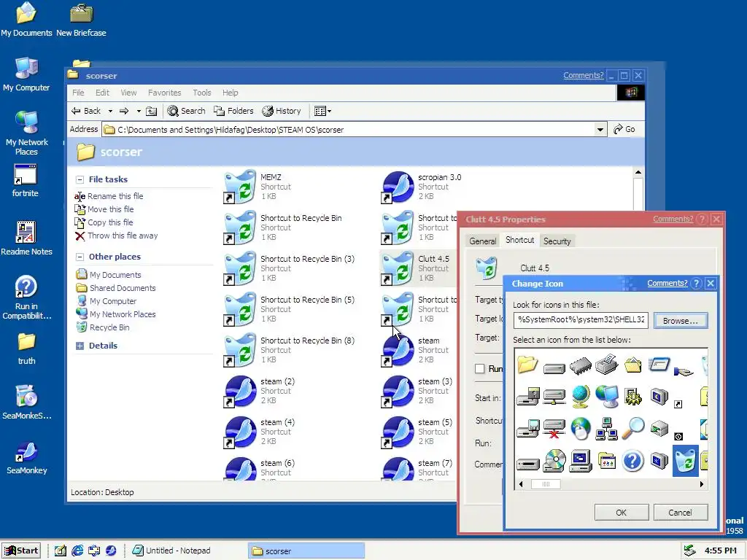Click Cancel in Change Icon dialog
The width and height of the screenshot is (747, 560).
click(681, 513)
